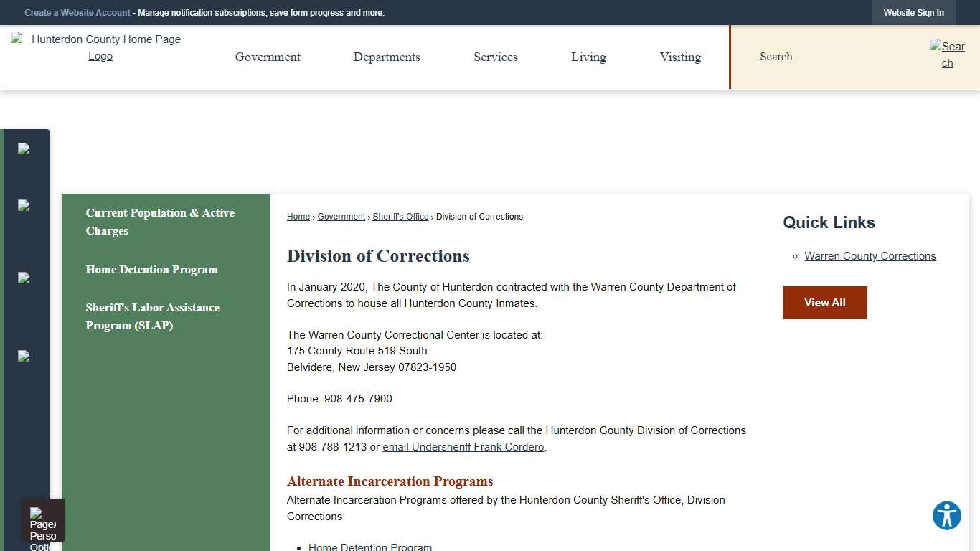The image size is (980, 551).
Task: Click the third sidebar sharing icon
Action: point(22,278)
